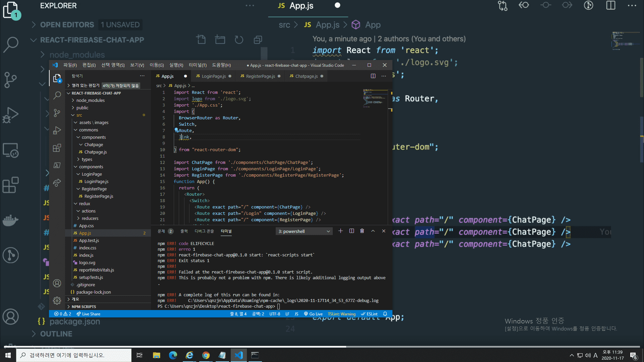Open the Run and Debug view
The width and height of the screenshot is (644, 362).
57,130
